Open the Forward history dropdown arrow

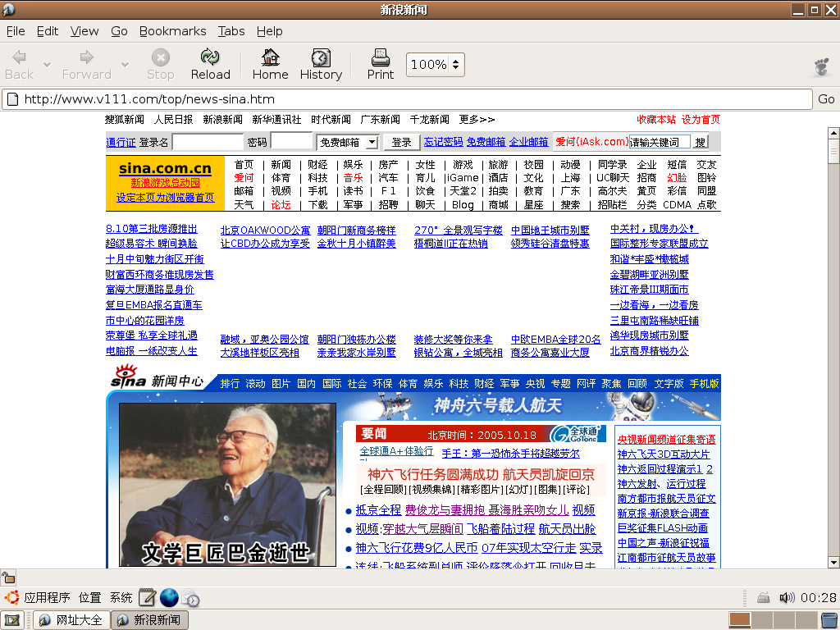[x=125, y=64]
